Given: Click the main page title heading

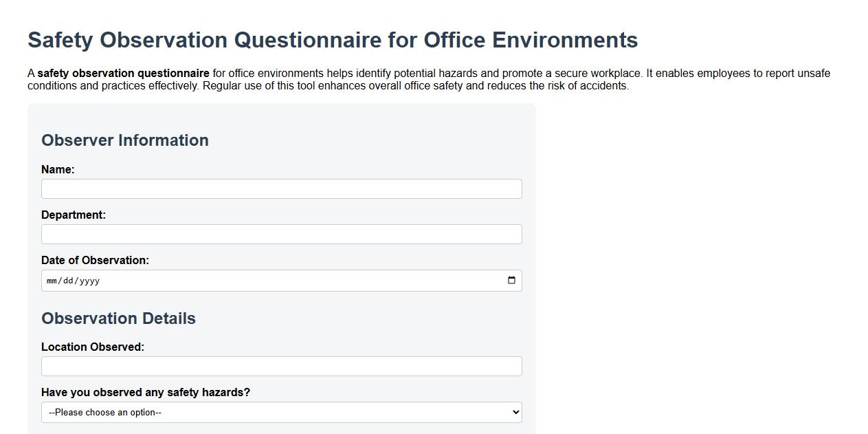Looking at the screenshot, I should point(332,40).
